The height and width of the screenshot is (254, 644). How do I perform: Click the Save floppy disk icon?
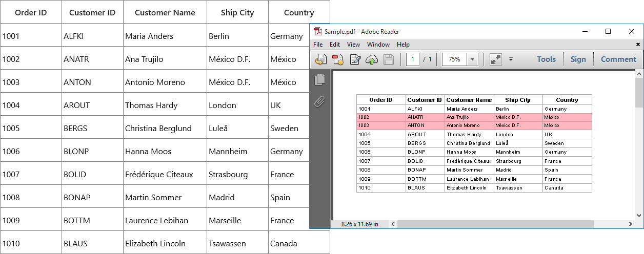coord(389,59)
